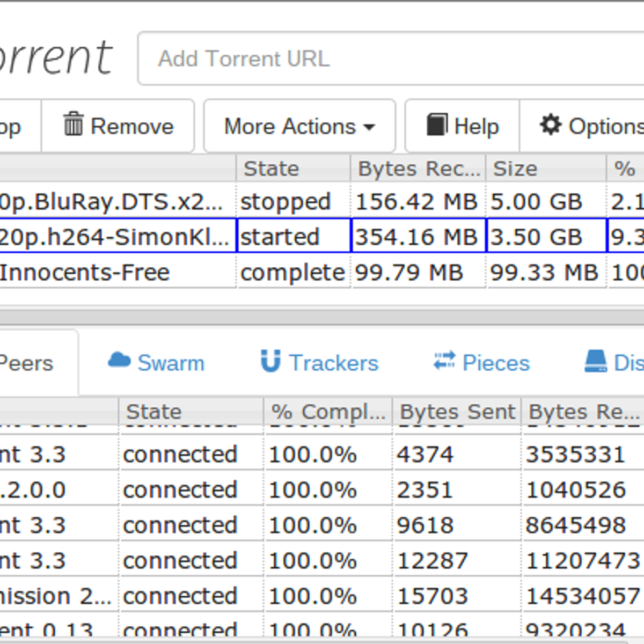Viewport: 644px width, 644px height.
Task: Open the Pieces tab label
Action: pos(496,363)
